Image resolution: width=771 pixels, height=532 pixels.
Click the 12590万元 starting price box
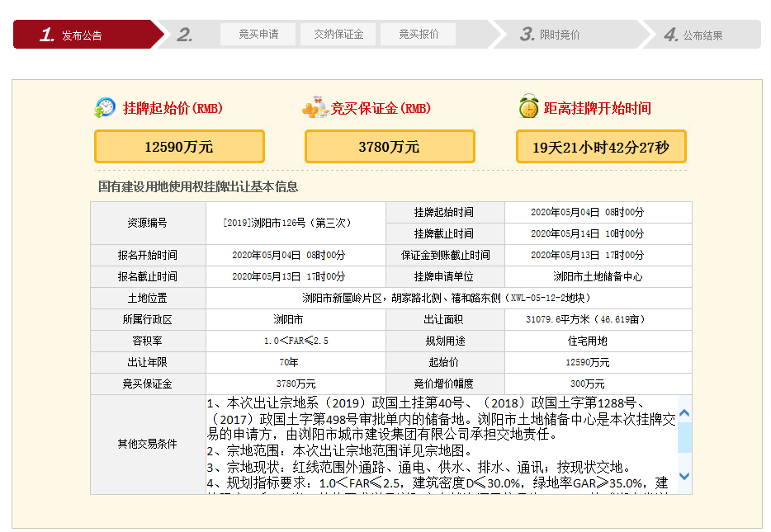click(179, 147)
